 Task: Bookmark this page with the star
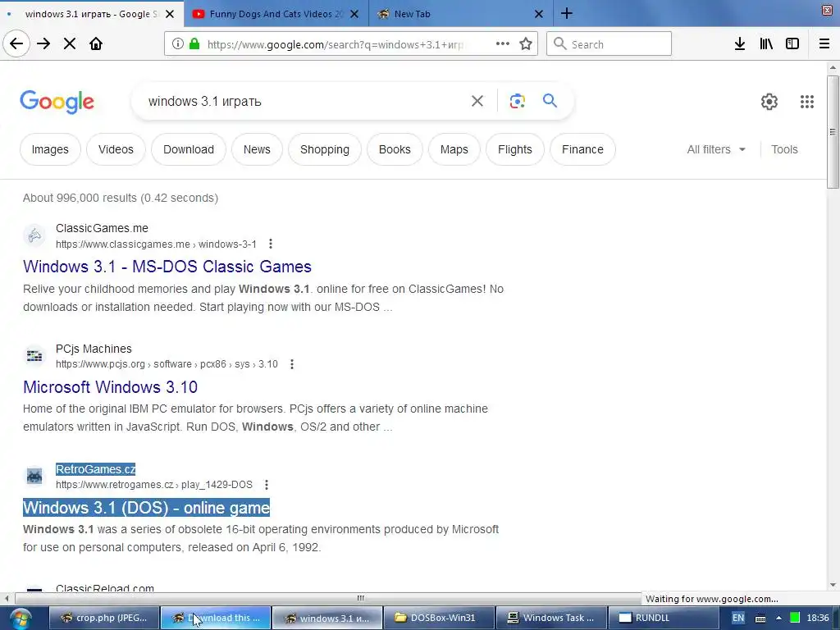coord(526,44)
